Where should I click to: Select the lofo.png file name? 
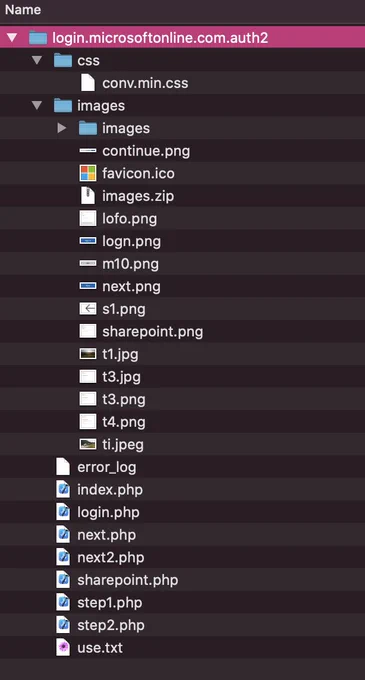point(129,219)
